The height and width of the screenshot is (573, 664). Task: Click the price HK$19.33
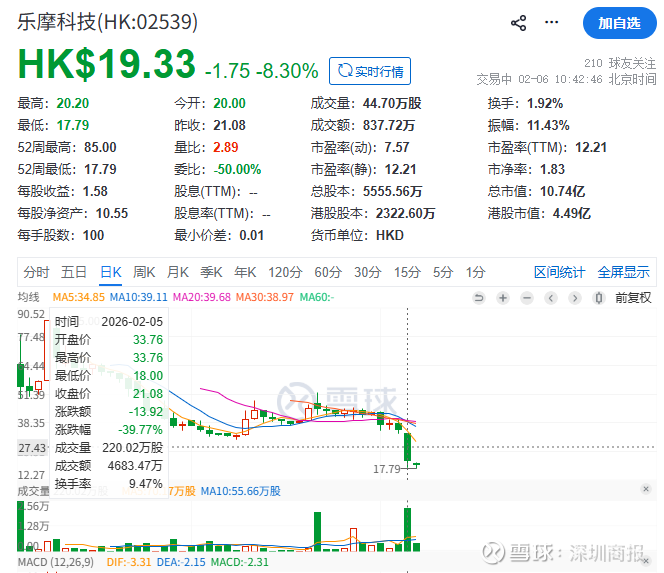(x=107, y=64)
